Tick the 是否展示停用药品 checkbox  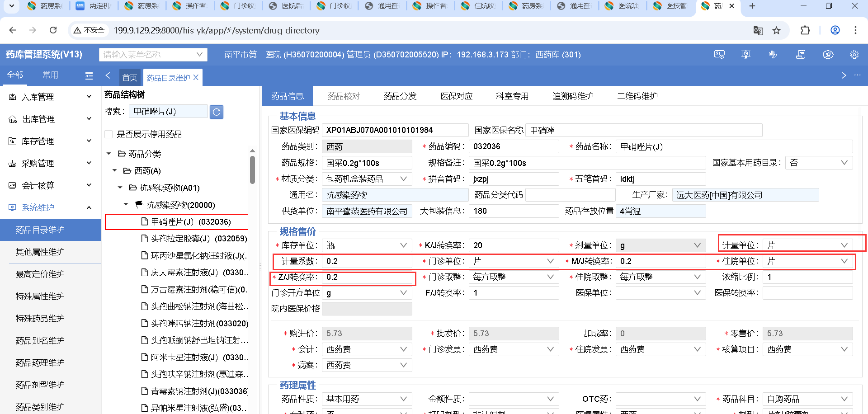(x=108, y=134)
